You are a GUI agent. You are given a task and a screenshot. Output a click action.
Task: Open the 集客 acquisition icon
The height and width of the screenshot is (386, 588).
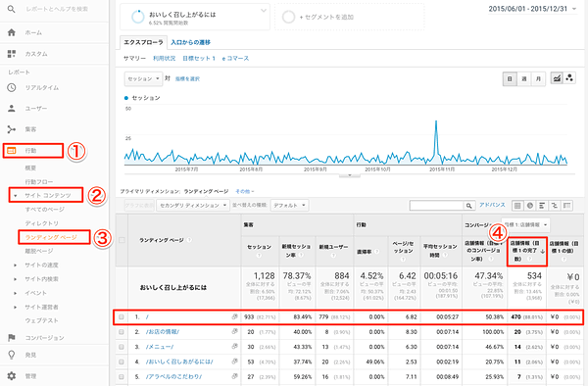(12, 129)
